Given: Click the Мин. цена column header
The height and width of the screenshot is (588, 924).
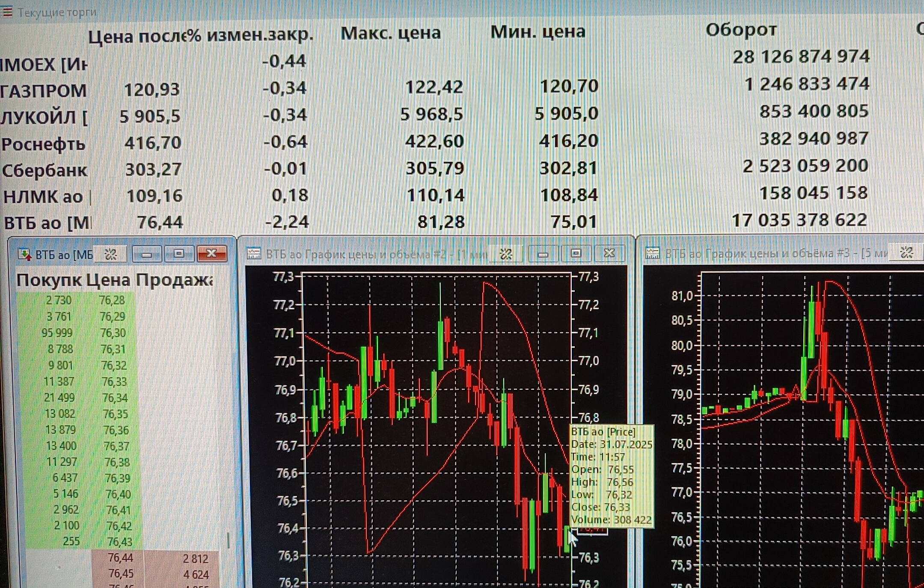Looking at the screenshot, I should (538, 32).
